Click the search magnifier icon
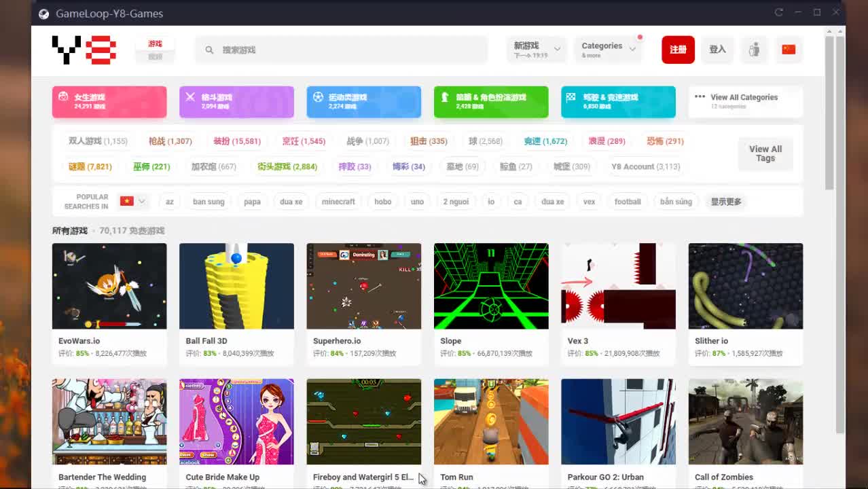Screen dimensions: 868x489 (x=209, y=50)
